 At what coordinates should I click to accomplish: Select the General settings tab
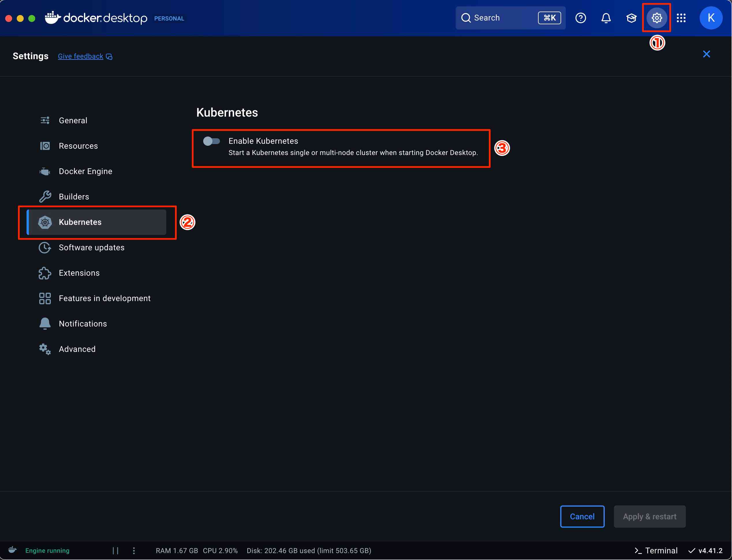(73, 120)
